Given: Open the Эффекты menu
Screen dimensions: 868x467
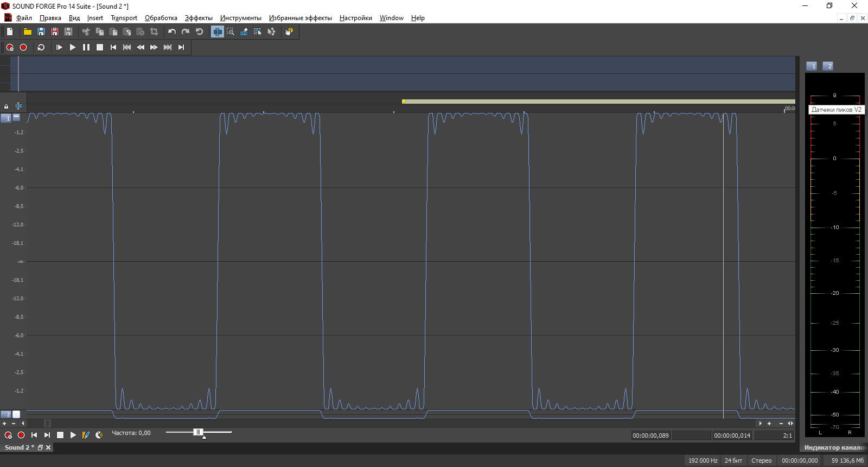Looking at the screenshot, I should point(199,18).
